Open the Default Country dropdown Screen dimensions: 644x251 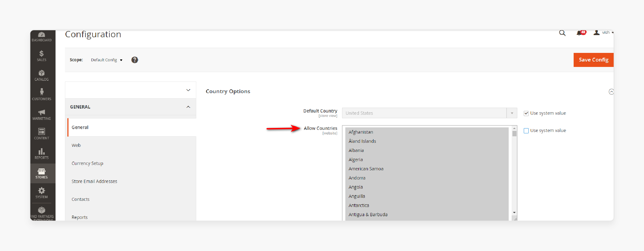pyautogui.click(x=429, y=113)
